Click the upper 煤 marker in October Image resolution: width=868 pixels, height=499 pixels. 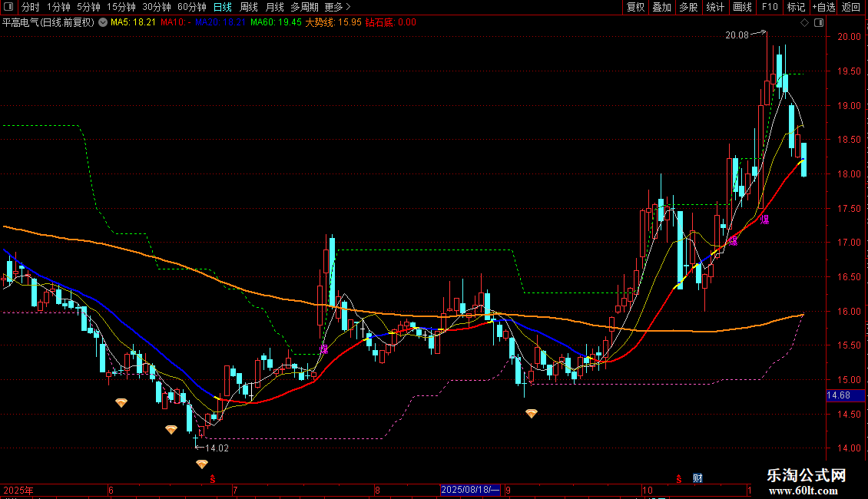764,220
